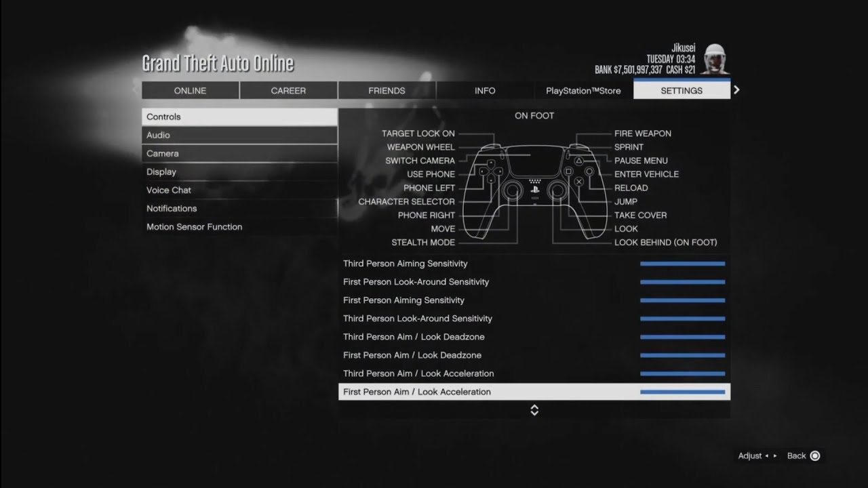Click the BANK balance text
Viewport: 868px width, 488px height.
click(x=629, y=70)
